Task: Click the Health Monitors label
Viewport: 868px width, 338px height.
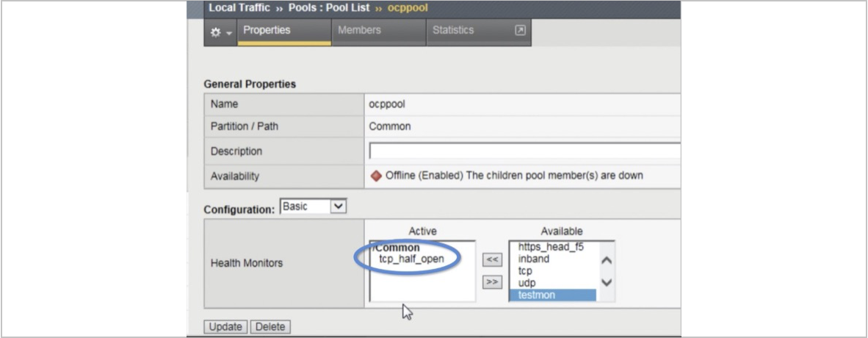Action: 246,263
